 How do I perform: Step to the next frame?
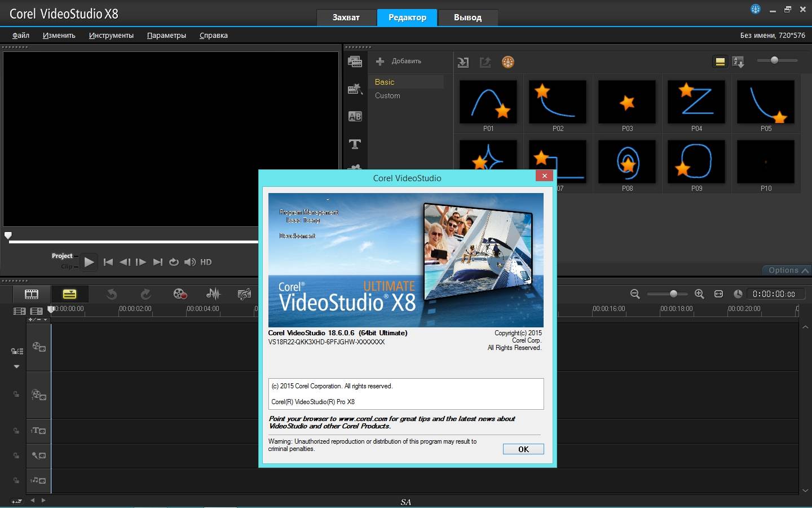141,262
